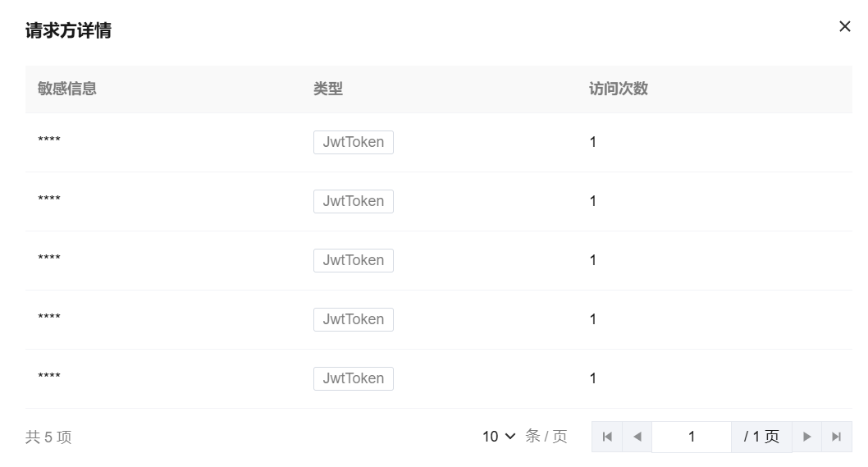Jump to last page arrow icon
This screenshot has height=467, width=868.
[837, 437]
